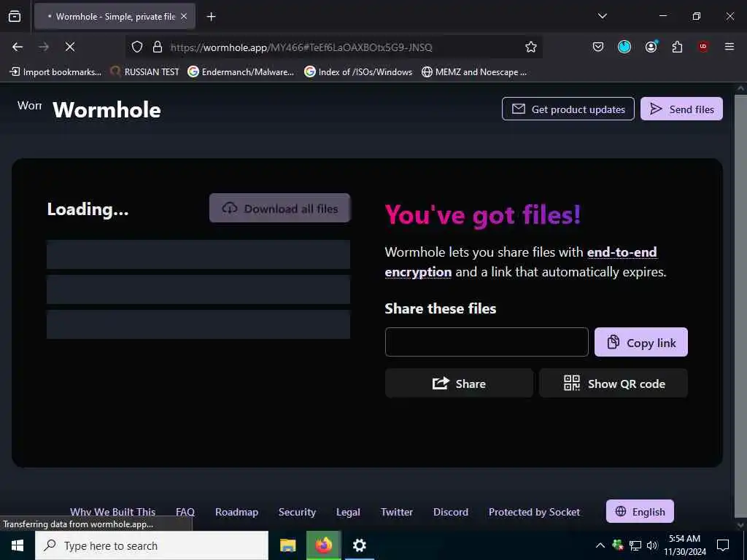Click the Type here to search box
Image resolution: width=747 pixels, height=560 pixels.
point(152,545)
